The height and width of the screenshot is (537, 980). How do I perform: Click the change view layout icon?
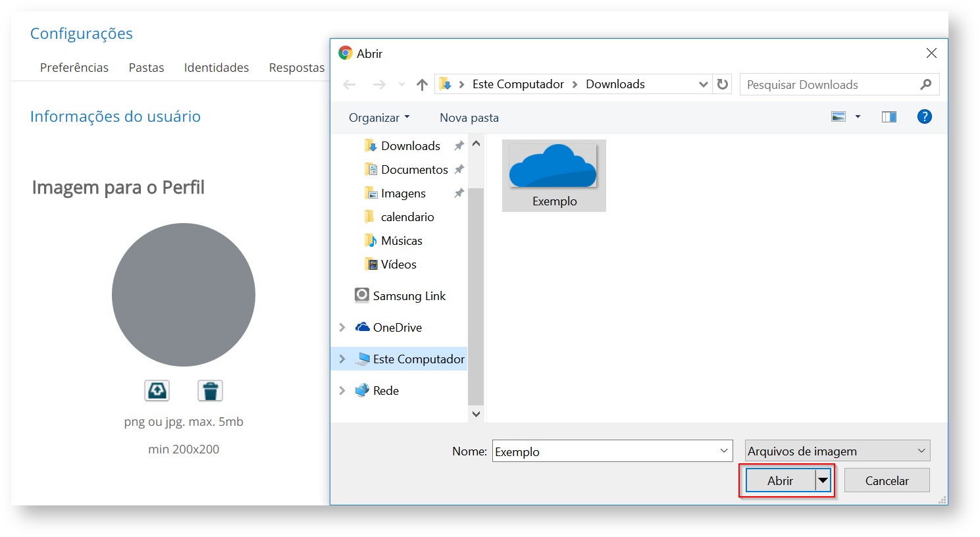(838, 117)
